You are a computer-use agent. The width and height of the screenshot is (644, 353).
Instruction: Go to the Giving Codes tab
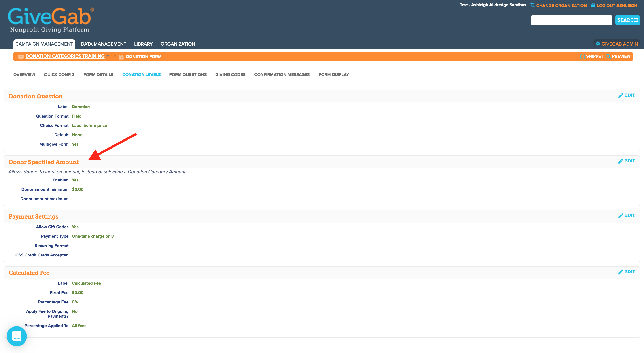pos(230,74)
